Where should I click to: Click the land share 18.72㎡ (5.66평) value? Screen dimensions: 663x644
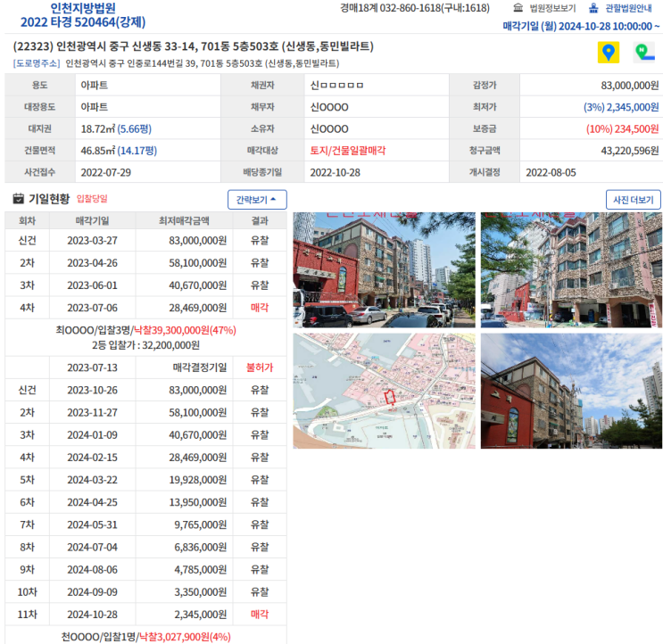tap(116, 128)
